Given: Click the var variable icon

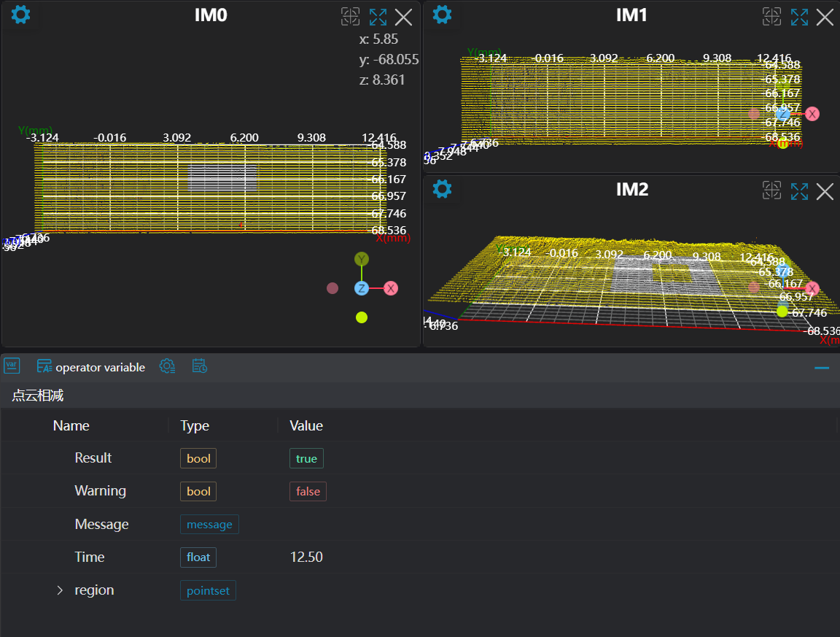Looking at the screenshot, I should point(12,366).
